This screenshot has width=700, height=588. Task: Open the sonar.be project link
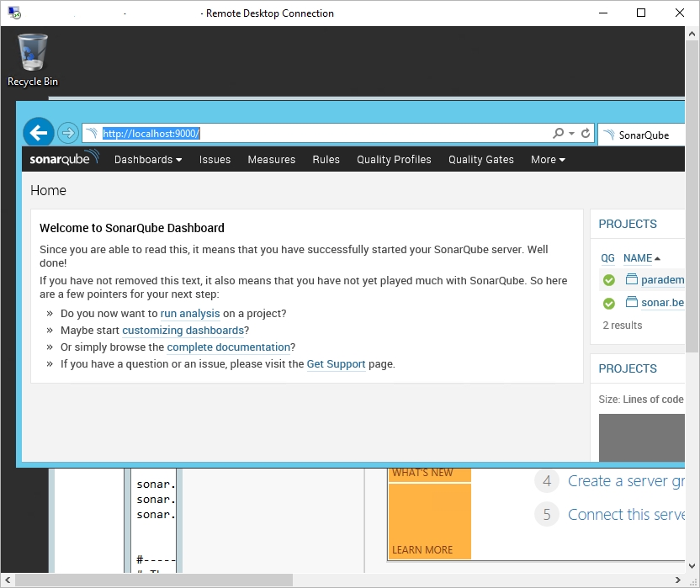pyautogui.click(x=662, y=303)
